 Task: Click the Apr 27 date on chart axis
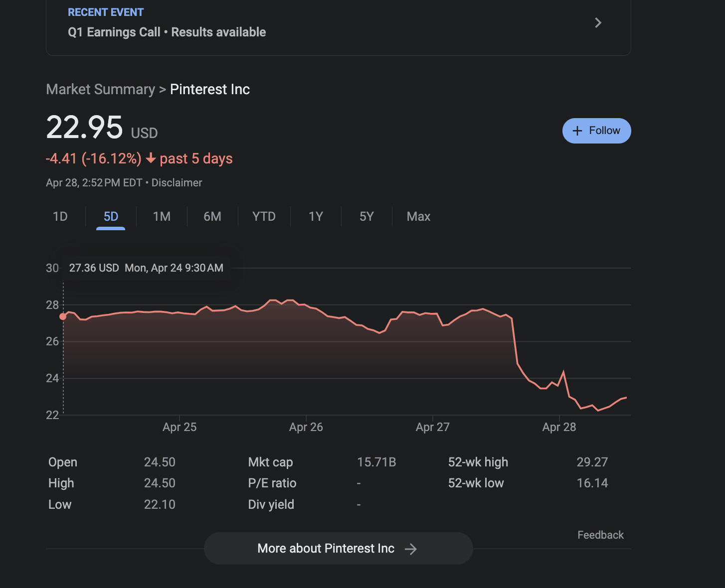(x=432, y=427)
